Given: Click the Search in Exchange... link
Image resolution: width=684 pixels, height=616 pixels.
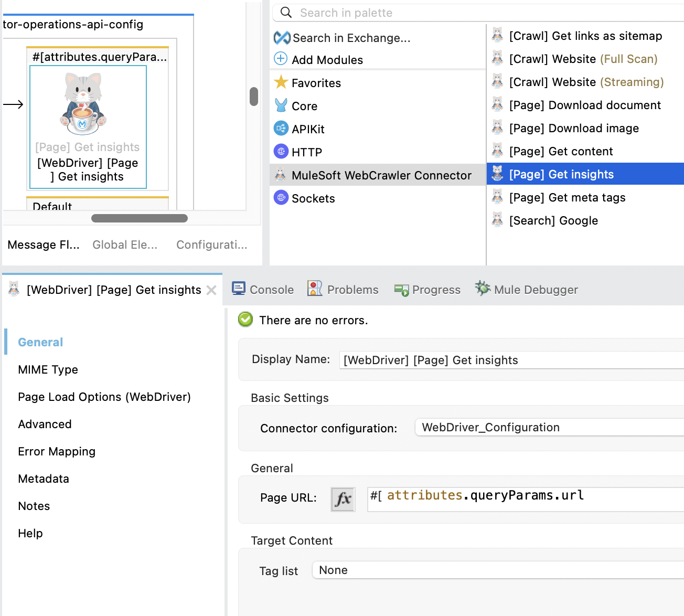Looking at the screenshot, I should pyautogui.click(x=351, y=38).
